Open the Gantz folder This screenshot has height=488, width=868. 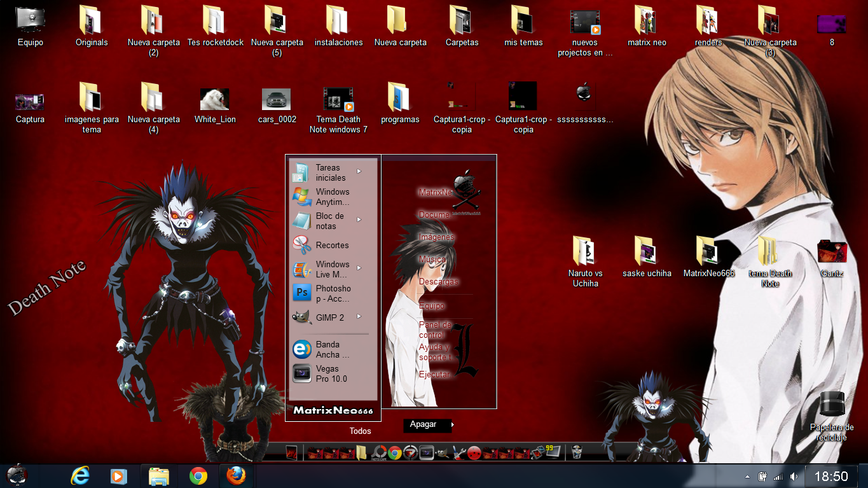[x=832, y=257]
